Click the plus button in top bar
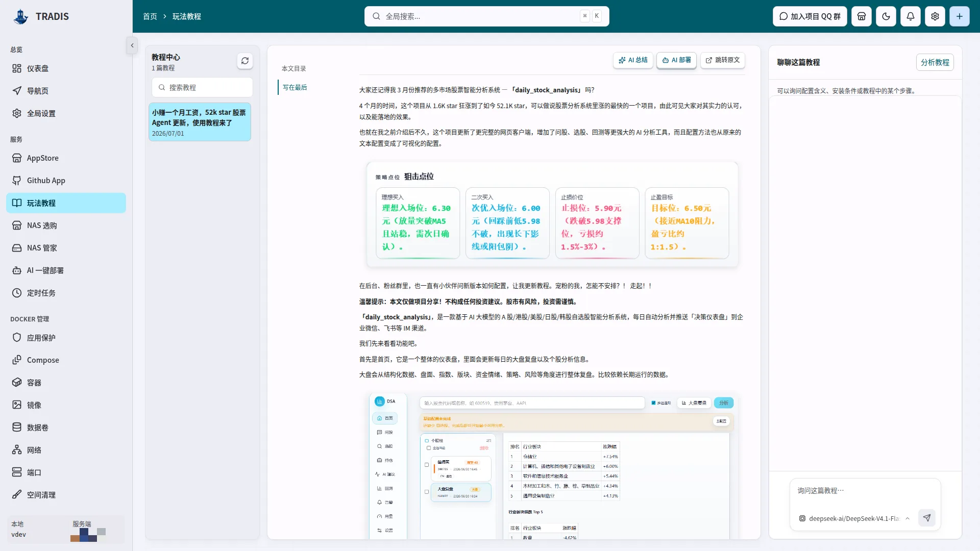980x551 pixels. pos(960,16)
